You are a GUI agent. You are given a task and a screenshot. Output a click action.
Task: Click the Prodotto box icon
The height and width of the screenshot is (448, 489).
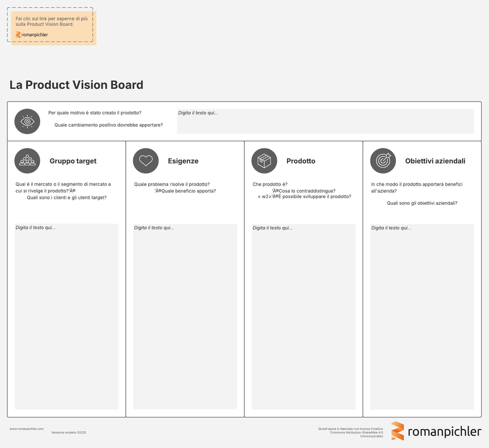(x=264, y=161)
